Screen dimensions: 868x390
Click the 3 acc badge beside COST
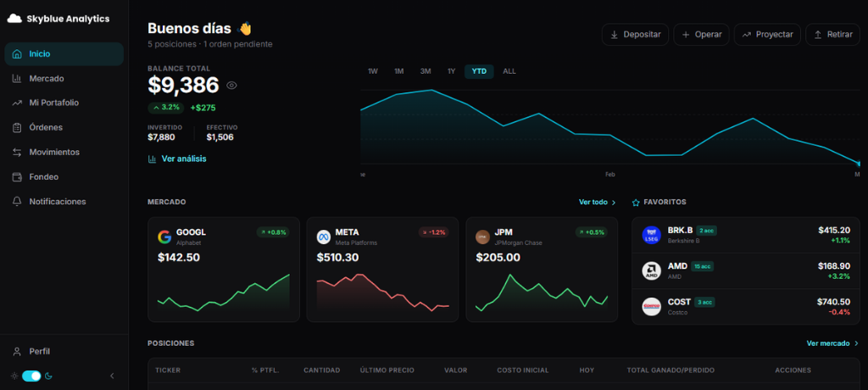704,303
